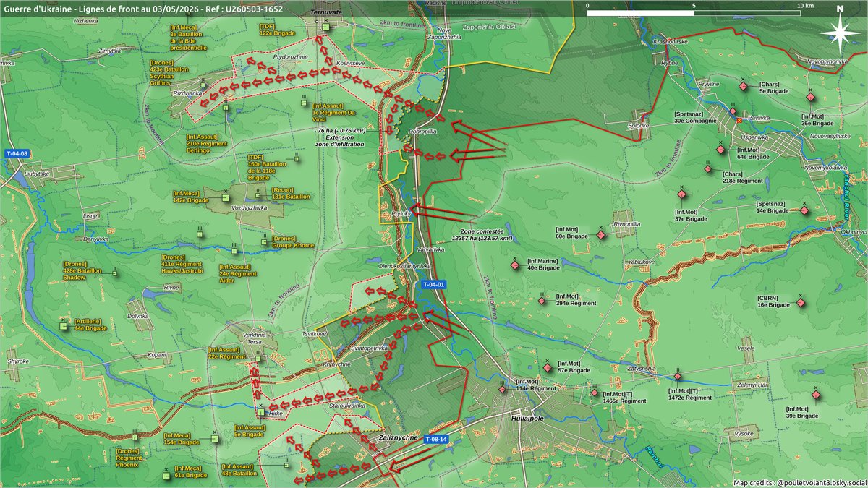
Task: Select the 122e Brigade TDF unit marker
Action: click(x=325, y=27)
